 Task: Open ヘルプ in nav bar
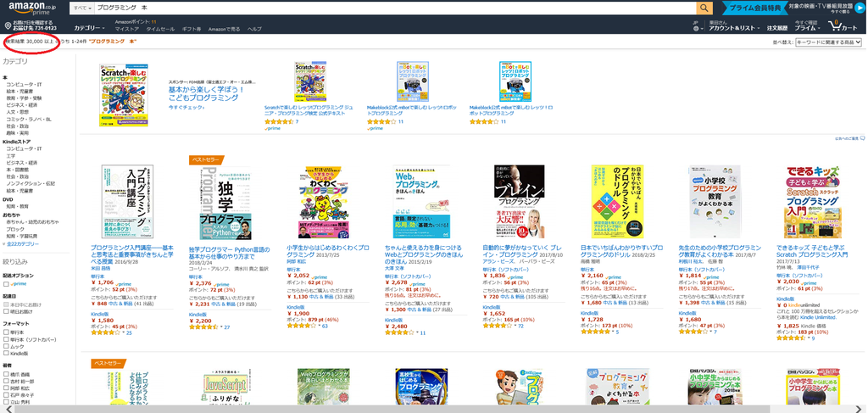254,29
